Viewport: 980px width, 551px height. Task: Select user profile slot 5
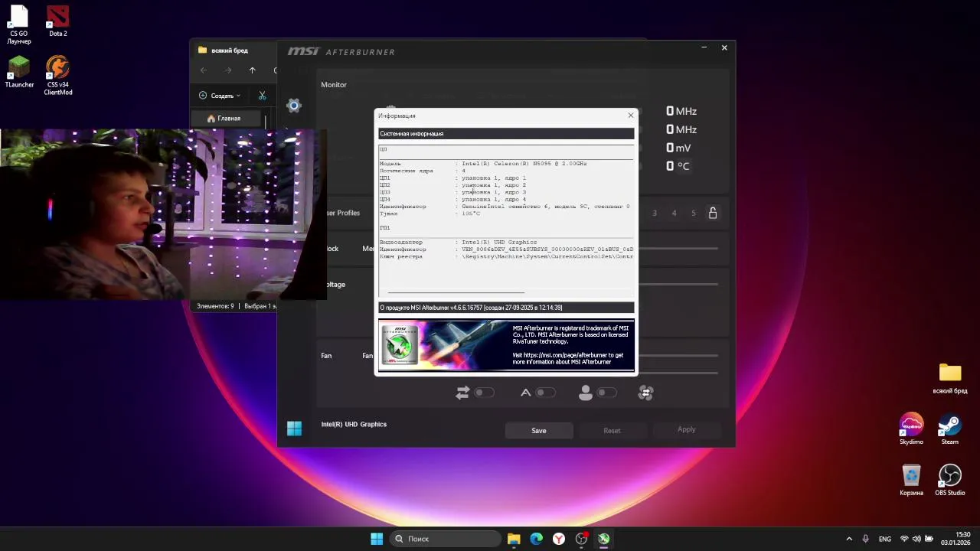694,213
